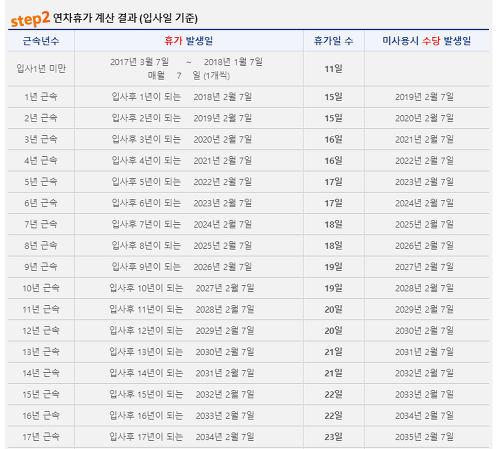This screenshot has height=449, width=500.
Task: Select the 매월 7 일 (1개씩) text
Action: pos(189,76)
